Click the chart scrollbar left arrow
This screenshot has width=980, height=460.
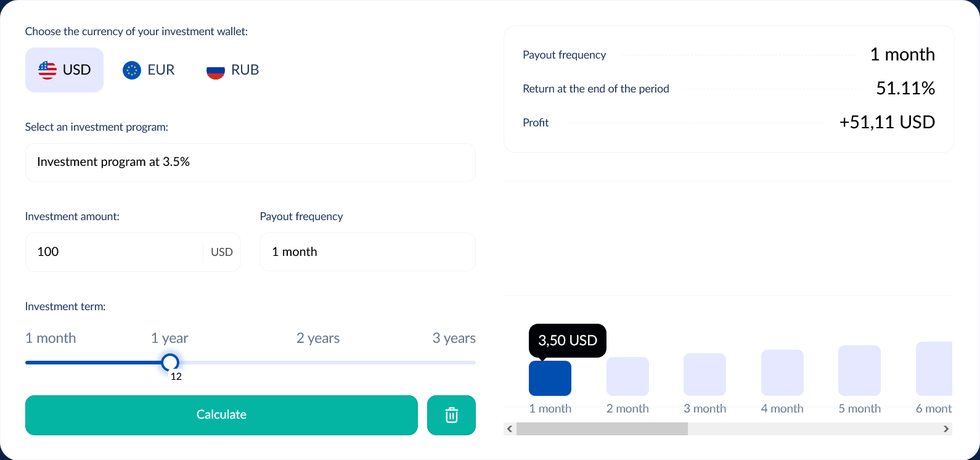coord(510,429)
